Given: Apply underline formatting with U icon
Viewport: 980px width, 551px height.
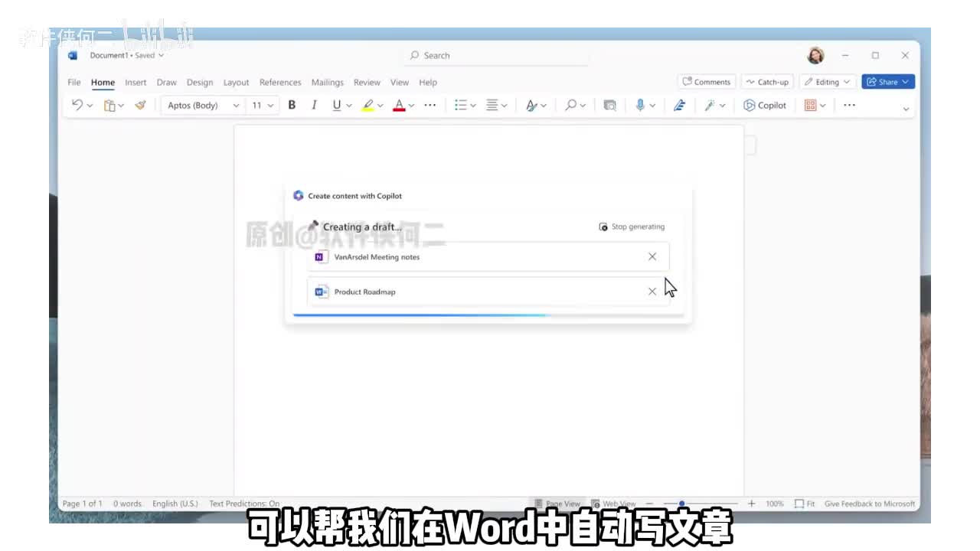Looking at the screenshot, I should pyautogui.click(x=336, y=106).
